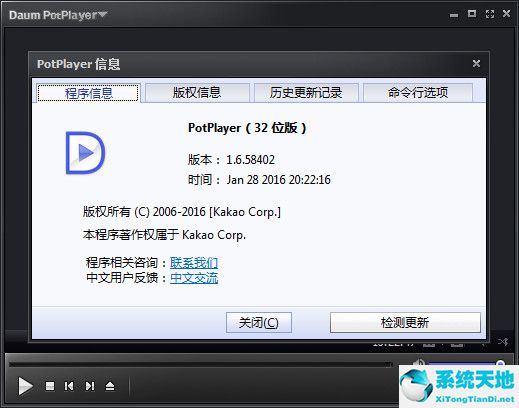Click build time Jan 28 2016 20:22:16
The image size is (519, 408).
[279, 180]
